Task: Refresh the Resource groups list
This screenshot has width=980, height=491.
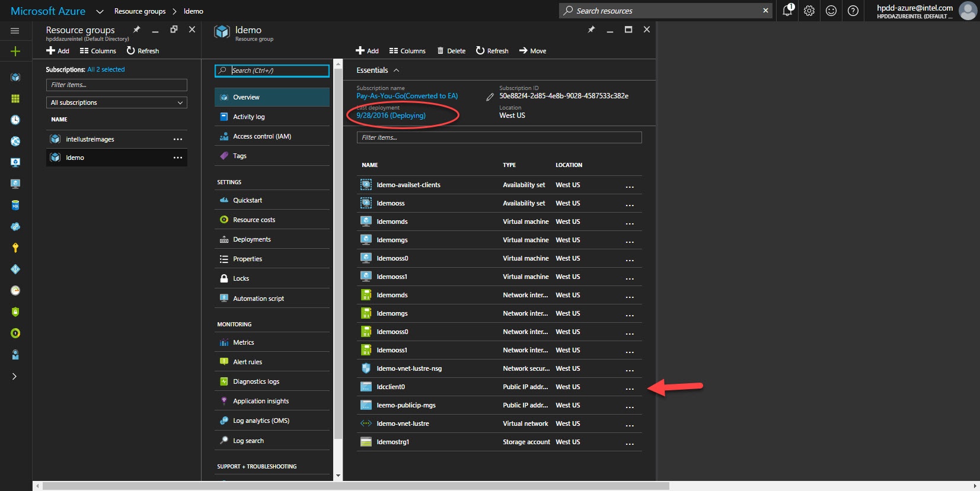Action: click(142, 51)
